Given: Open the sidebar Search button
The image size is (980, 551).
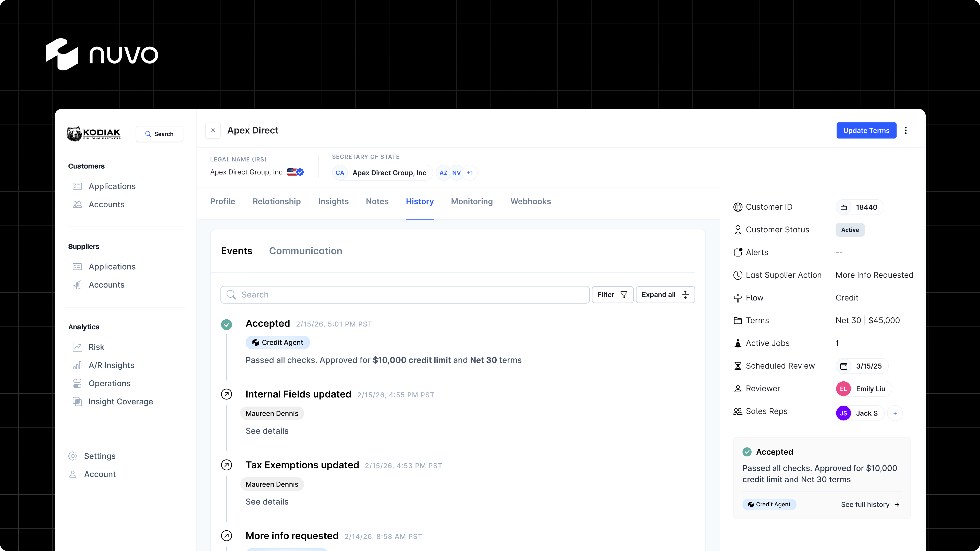Looking at the screenshot, I should [160, 134].
